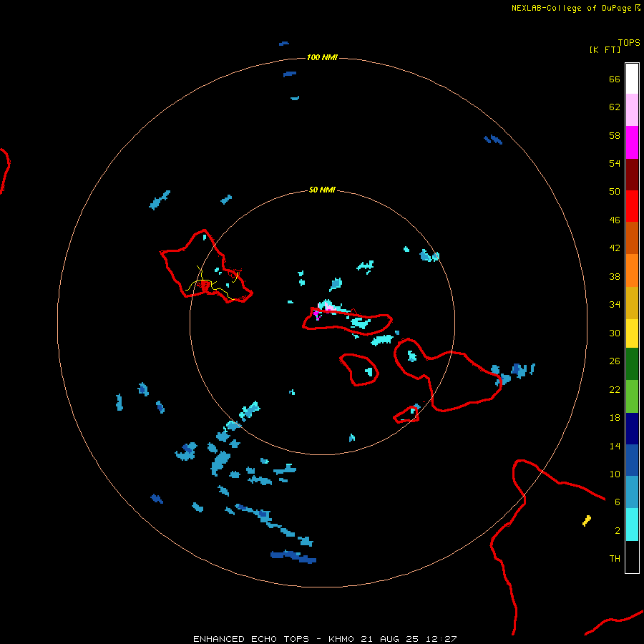Click the light green 26 kft legend swatch
This screenshot has width=644, height=644.
click(632, 396)
